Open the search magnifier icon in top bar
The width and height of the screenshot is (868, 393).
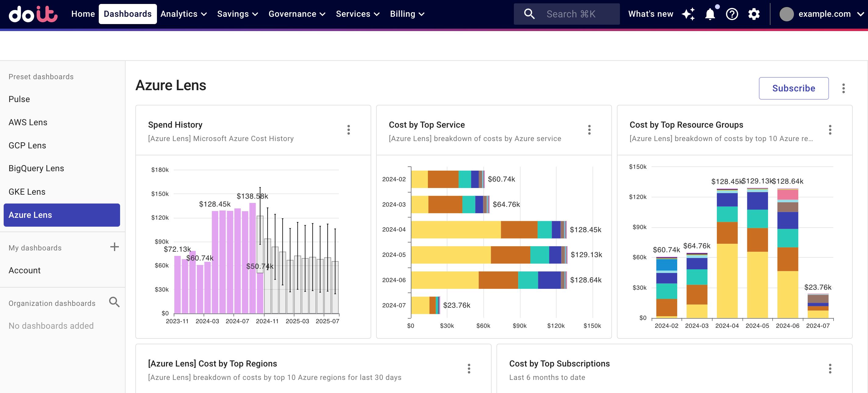coord(529,14)
